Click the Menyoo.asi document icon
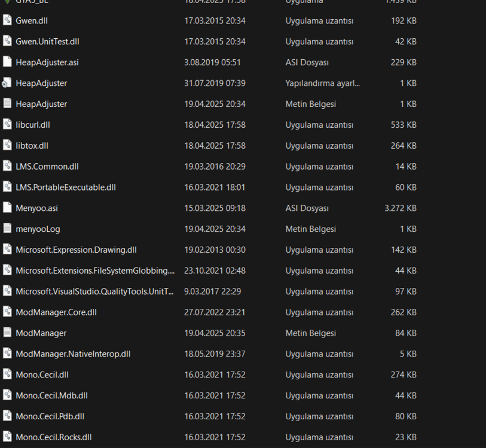 pos(7,208)
